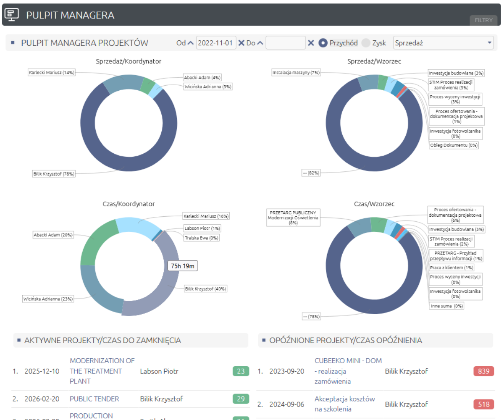
Task: Open the FILTRY tab
Action: point(483,20)
